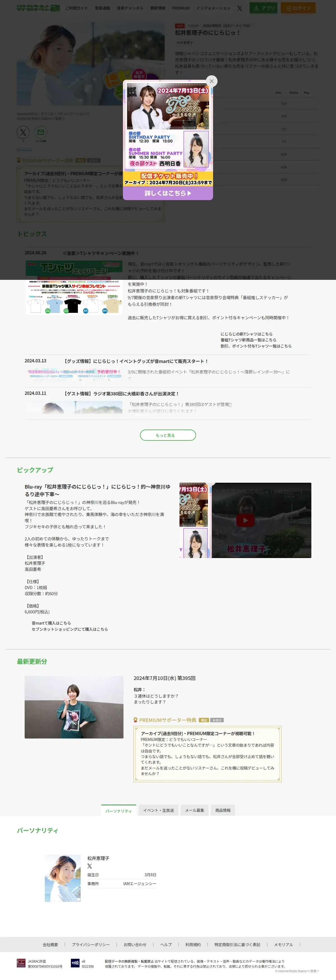This screenshot has height=980, width=336.
Task: Click the ell license icon
Action: (x=75, y=964)
